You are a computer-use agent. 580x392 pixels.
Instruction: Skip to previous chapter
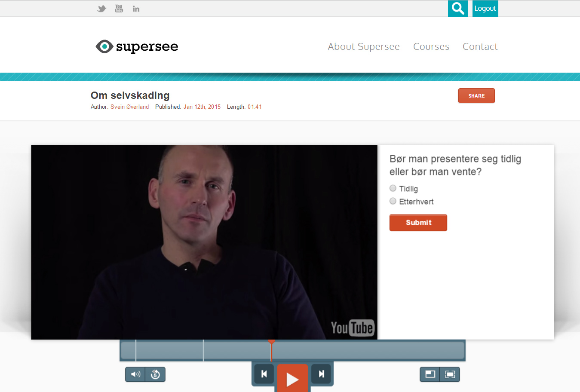click(264, 374)
